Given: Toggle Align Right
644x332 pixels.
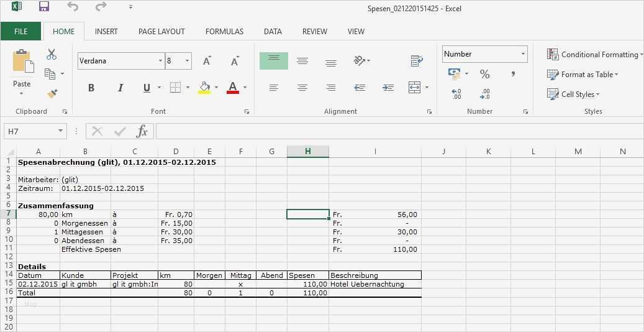Looking at the screenshot, I should pos(330,88).
